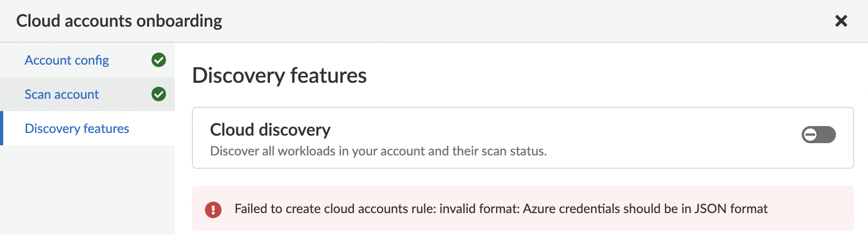Click the Azure credentials error message text

(501, 209)
